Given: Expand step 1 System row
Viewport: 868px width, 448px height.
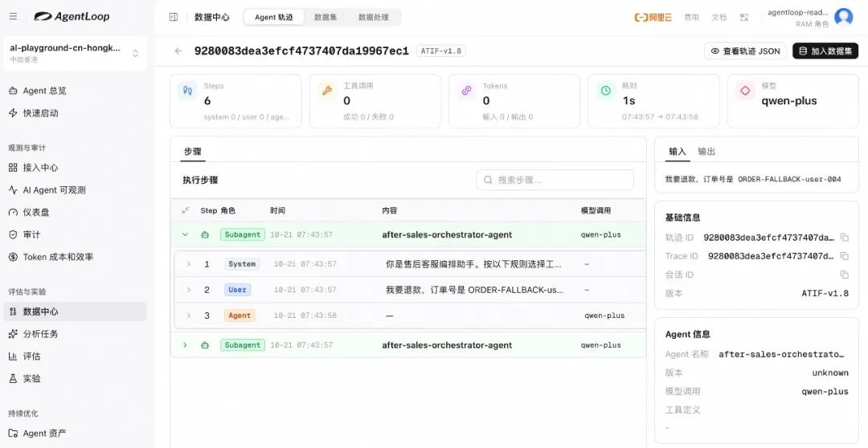Looking at the screenshot, I should tap(189, 264).
